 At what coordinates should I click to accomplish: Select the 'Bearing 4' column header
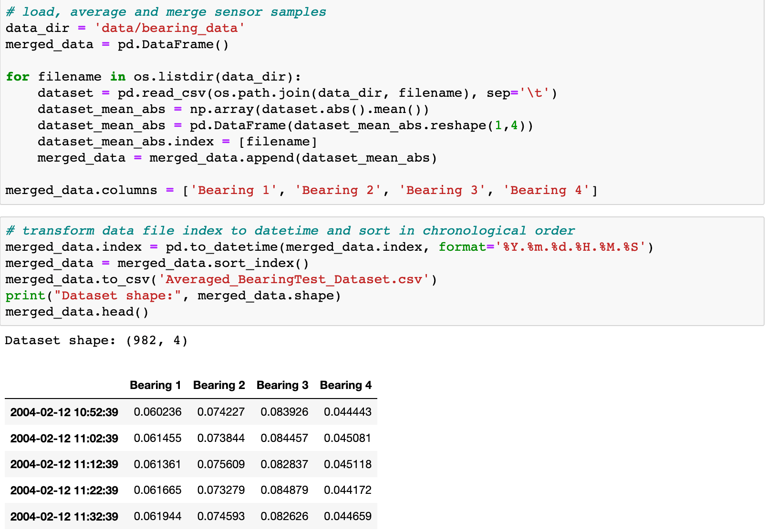click(346, 385)
